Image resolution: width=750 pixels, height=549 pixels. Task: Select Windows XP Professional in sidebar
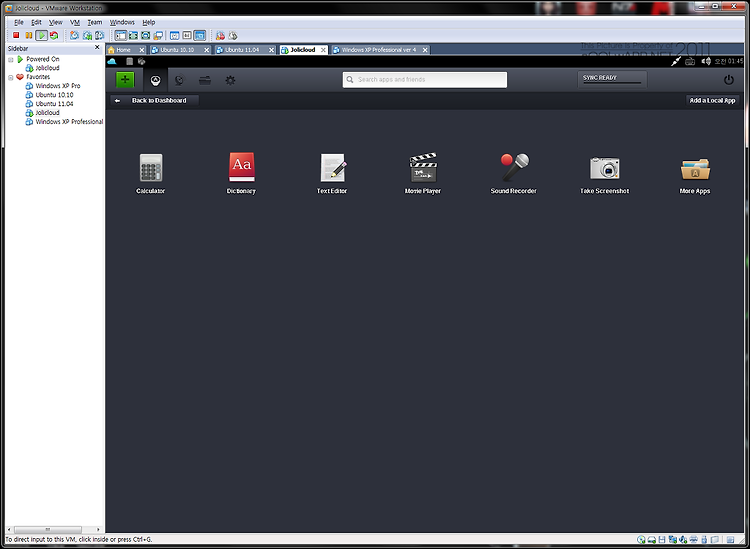pyautogui.click(x=69, y=121)
